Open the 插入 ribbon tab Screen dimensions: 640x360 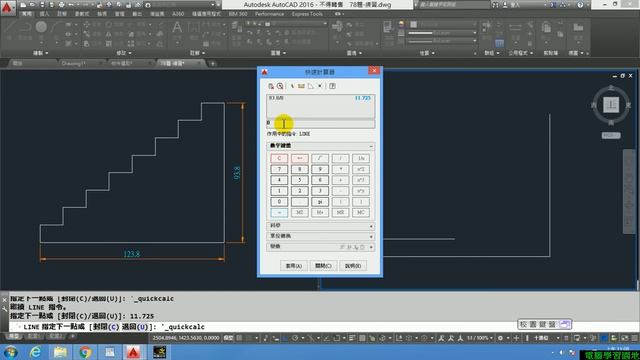(x=44, y=14)
